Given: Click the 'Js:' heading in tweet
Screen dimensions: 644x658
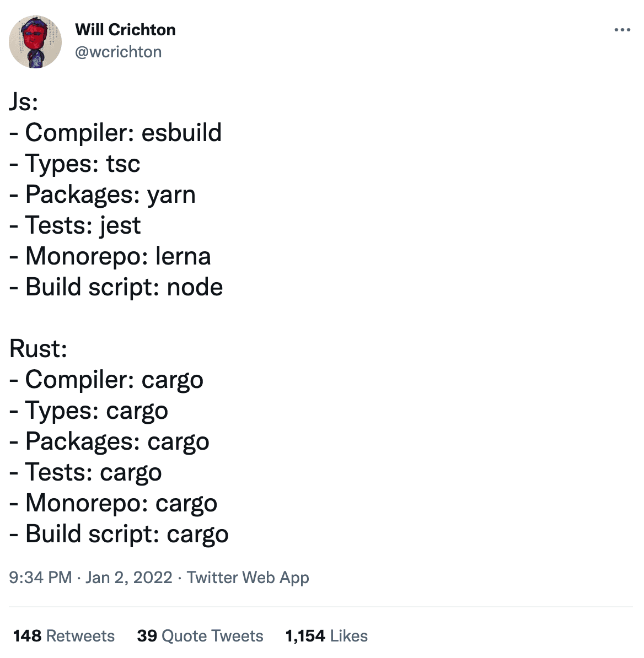Looking at the screenshot, I should [24, 102].
